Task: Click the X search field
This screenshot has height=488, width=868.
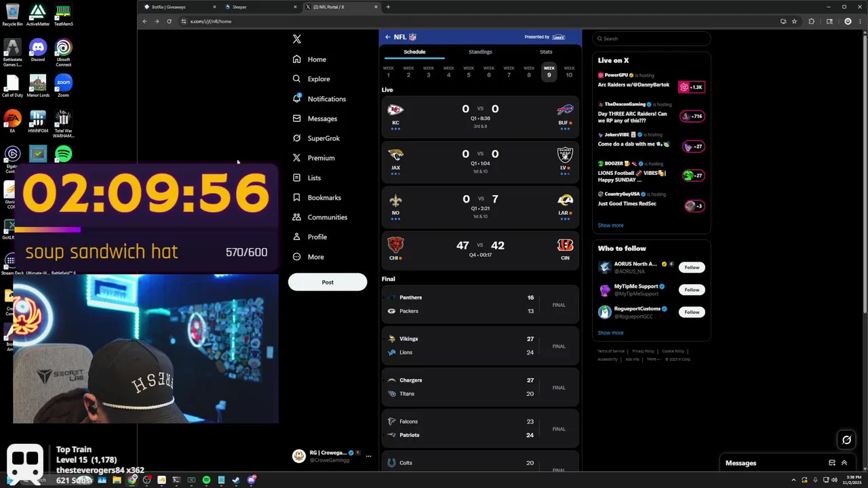Action: point(652,39)
